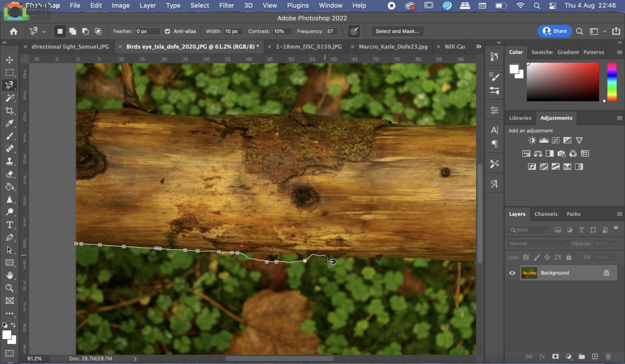Click the rainbow hue slider strip
Image resolution: width=625 pixels, height=364 pixels.
611,82
